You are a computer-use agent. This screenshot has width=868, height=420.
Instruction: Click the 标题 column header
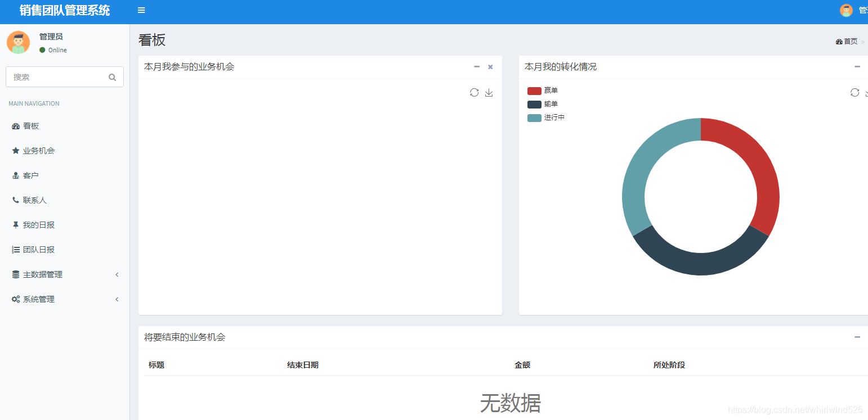pos(156,365)
